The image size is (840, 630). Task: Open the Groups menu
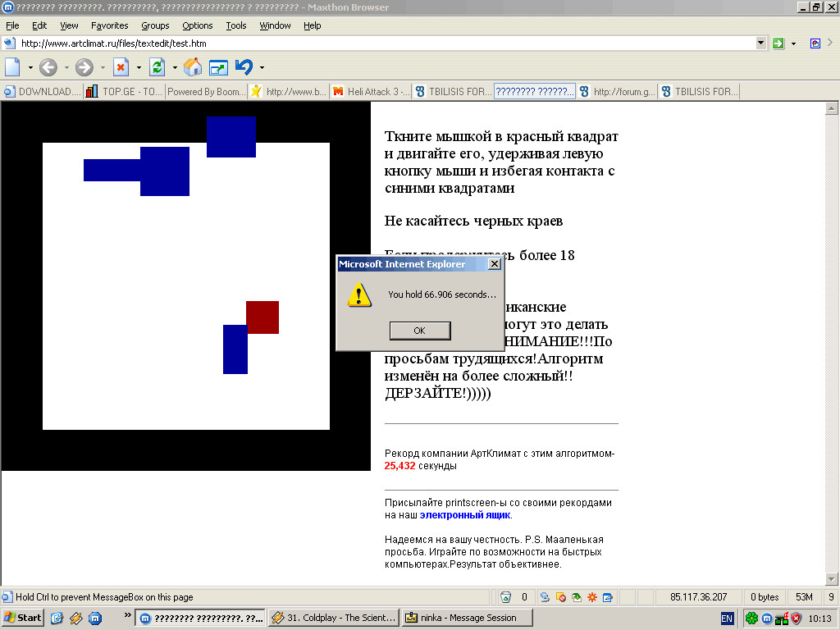[x=155, y=25]
